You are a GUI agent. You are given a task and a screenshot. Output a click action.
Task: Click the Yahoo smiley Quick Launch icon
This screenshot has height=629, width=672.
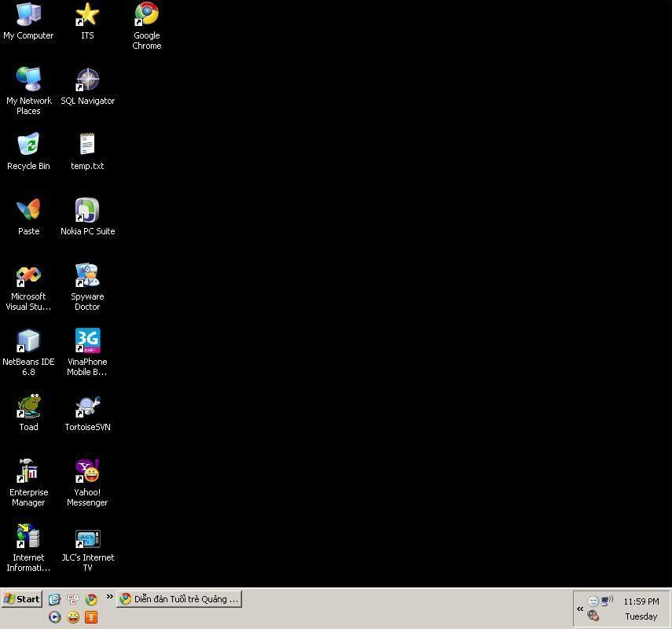coord(73,617)
